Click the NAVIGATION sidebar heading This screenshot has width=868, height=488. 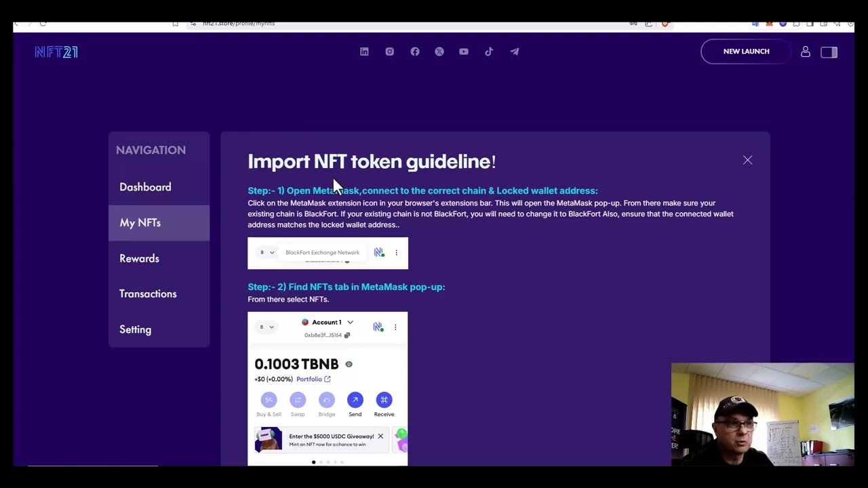(151, 150)
